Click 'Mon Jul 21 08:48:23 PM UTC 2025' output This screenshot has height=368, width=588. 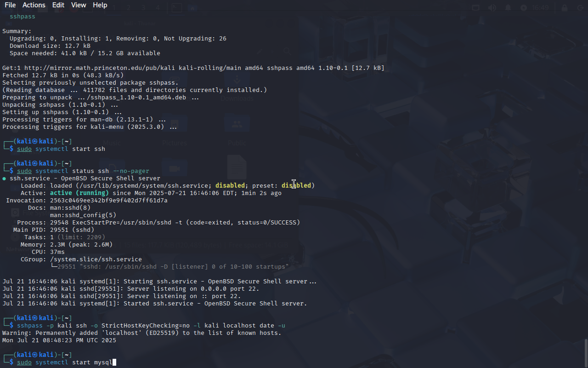coord(59,340)
